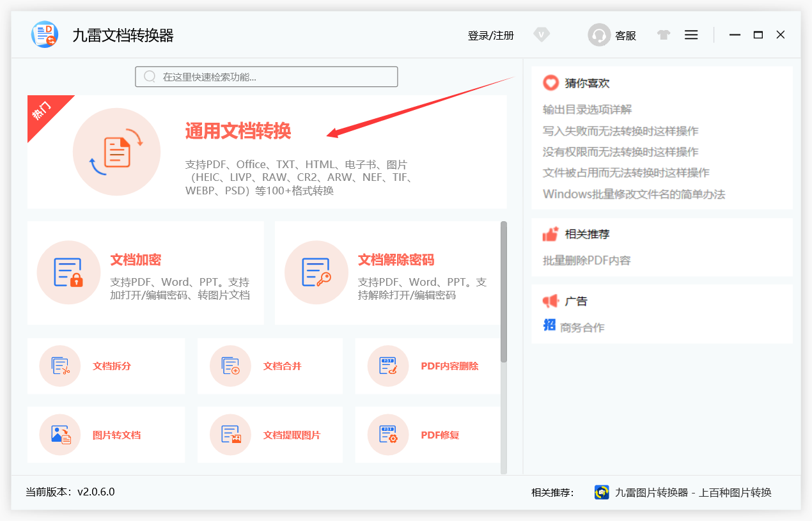The image size is (812, 521).
Task: Click the 客服 label
Action: coord(626,36)
